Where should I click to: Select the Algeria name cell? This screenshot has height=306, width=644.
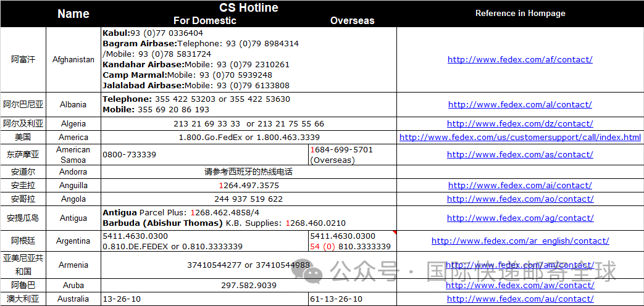pyautogui.click(x=73, y=123)
